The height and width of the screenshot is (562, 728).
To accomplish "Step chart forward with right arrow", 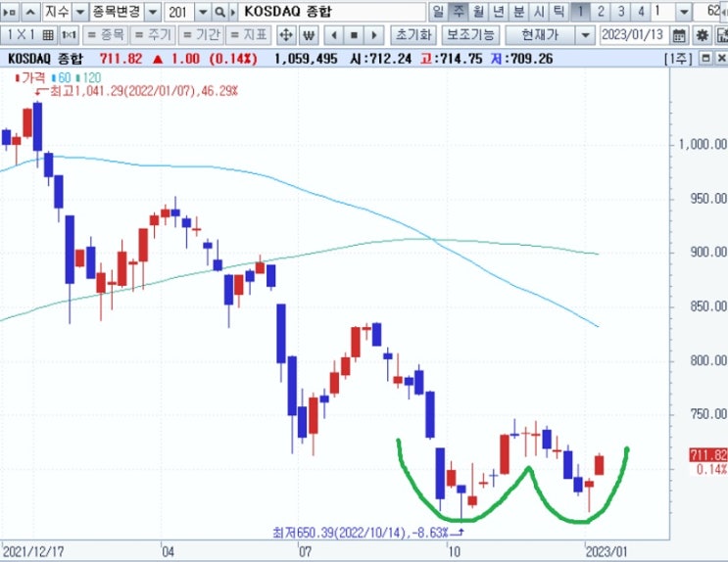I will 374,35.
